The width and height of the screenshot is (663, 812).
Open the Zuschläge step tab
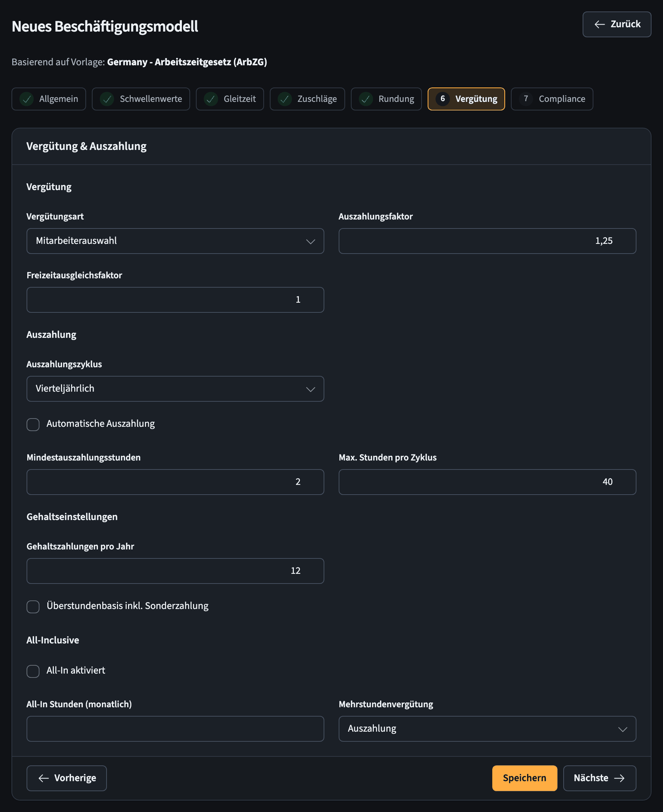point(307,99)
